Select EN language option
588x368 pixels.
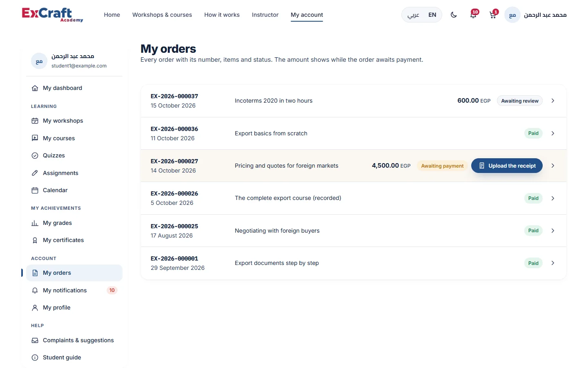pyautogui.click(x=432, y=15)
